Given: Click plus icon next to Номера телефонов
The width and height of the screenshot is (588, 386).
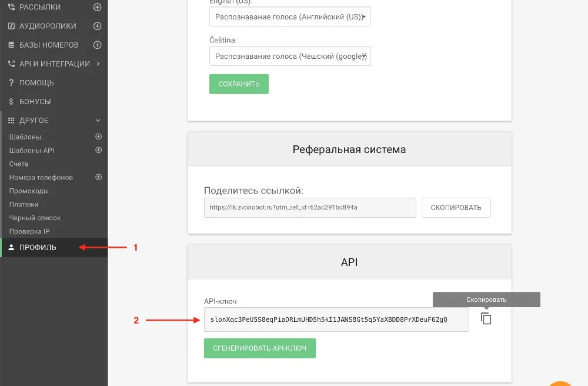Looking at the screenshot, I should (99, 177).
